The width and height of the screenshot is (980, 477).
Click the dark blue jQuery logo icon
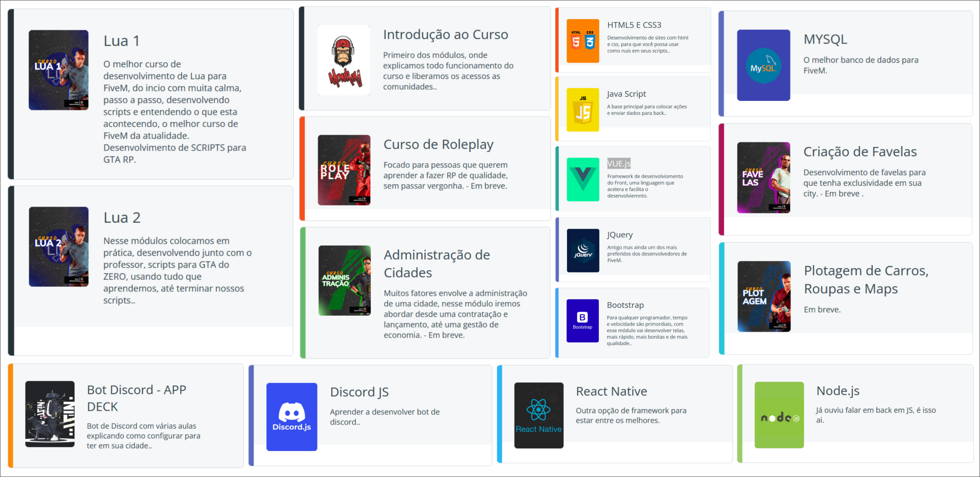[x=583, y=250]
